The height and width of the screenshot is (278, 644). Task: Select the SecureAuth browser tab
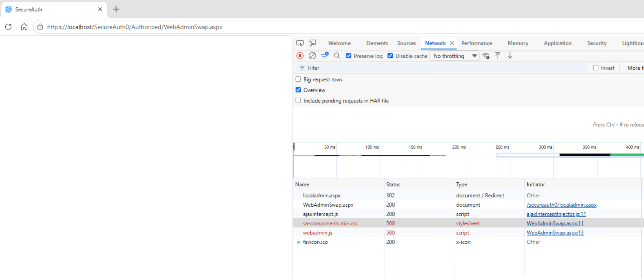(55, 9)
